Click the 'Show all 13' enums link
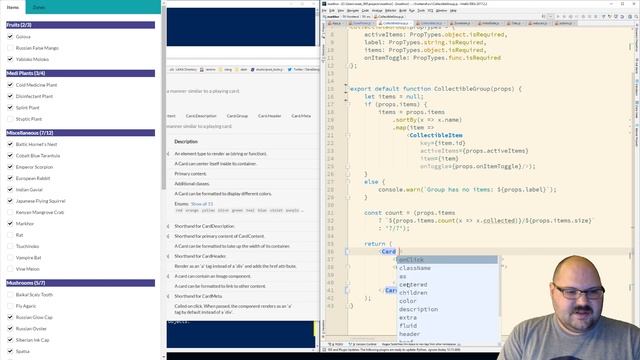Viewport: 640px width, 360px height. tap(202, 204)
